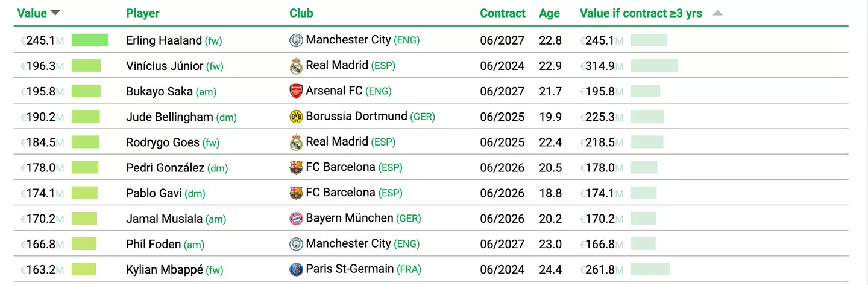Click the Bayern München crest icon

point(296,219)
